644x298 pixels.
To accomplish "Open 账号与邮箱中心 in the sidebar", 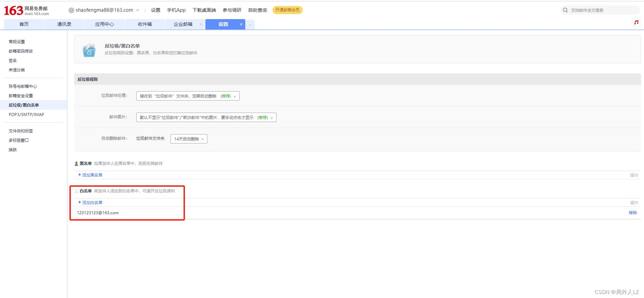I will click(23, 86).
